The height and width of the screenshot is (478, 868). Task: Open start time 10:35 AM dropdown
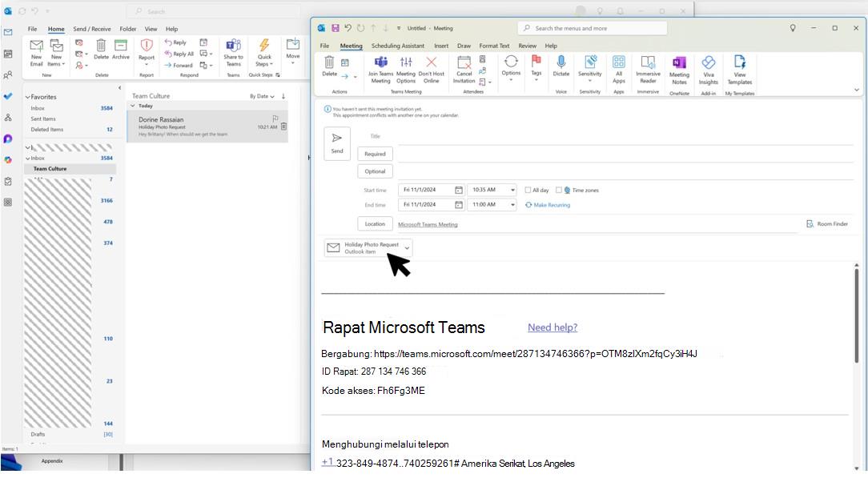[x=512, y=190]
